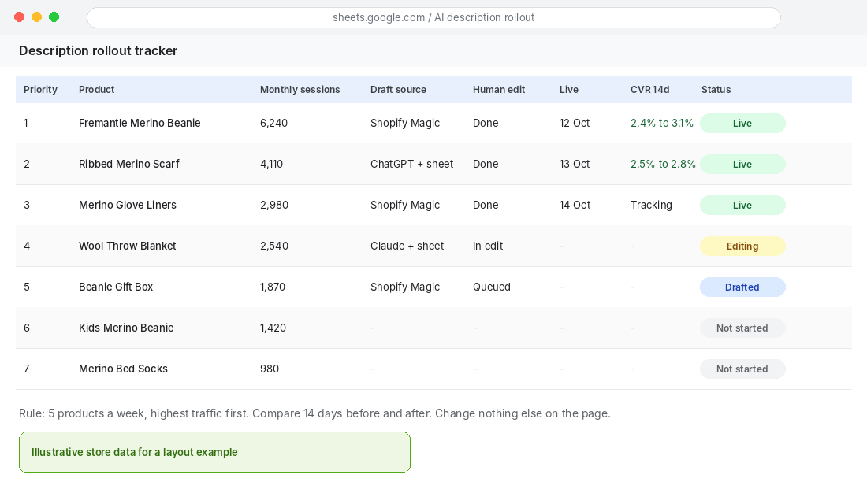Click Not started badge for Kids Merino Beanie
The image size is (867, 504).
coord(742,328)
